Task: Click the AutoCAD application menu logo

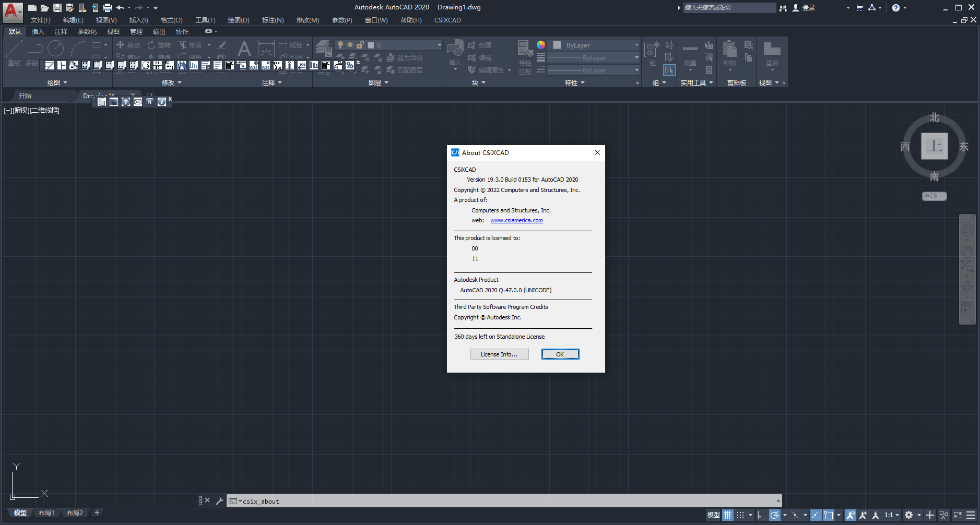Action: [11, 11]
